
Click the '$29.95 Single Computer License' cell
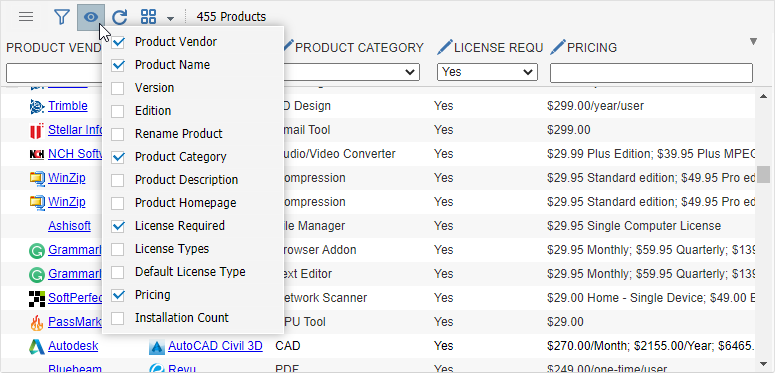[634, 226]
